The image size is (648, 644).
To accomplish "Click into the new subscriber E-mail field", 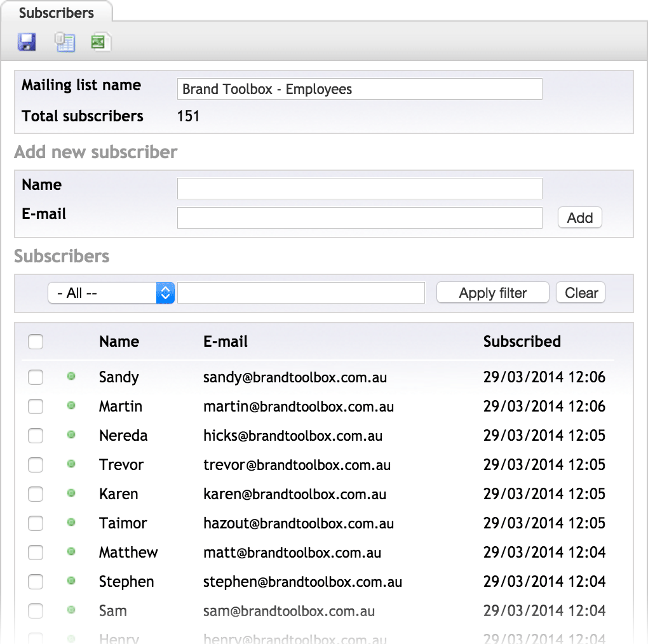I will point(360,218).
